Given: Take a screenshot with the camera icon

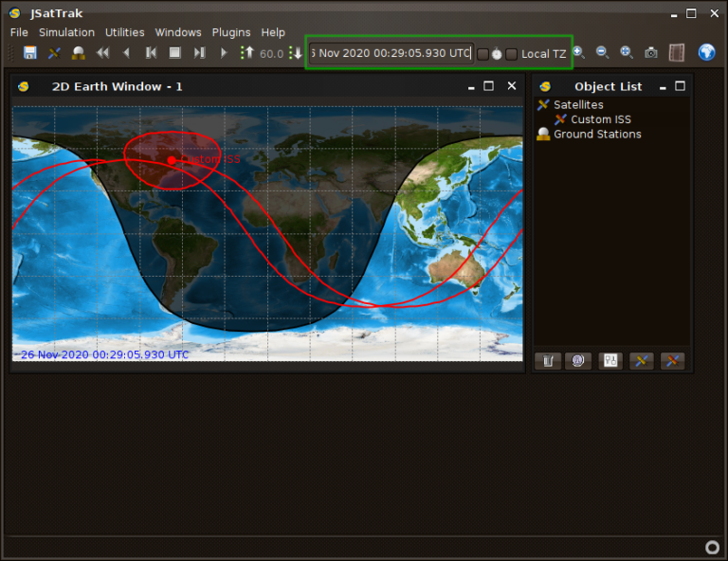Looking at the screenshot, I should point(651,53).
